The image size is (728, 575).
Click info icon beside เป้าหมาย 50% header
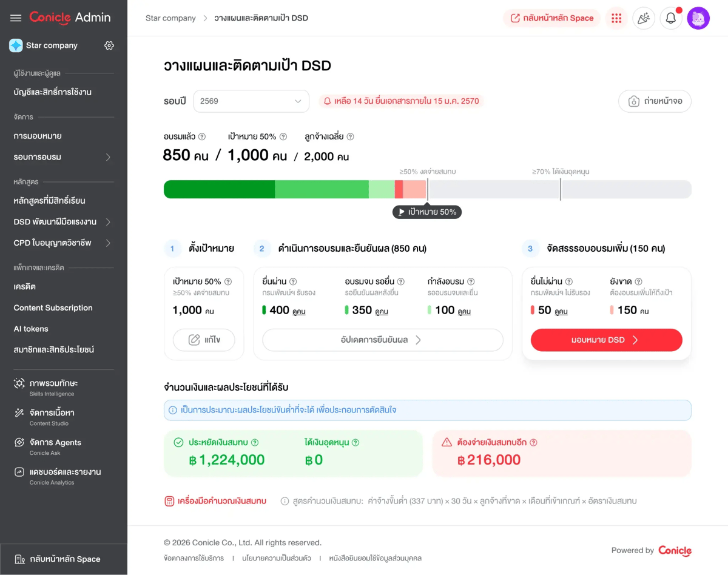point(283,137)
